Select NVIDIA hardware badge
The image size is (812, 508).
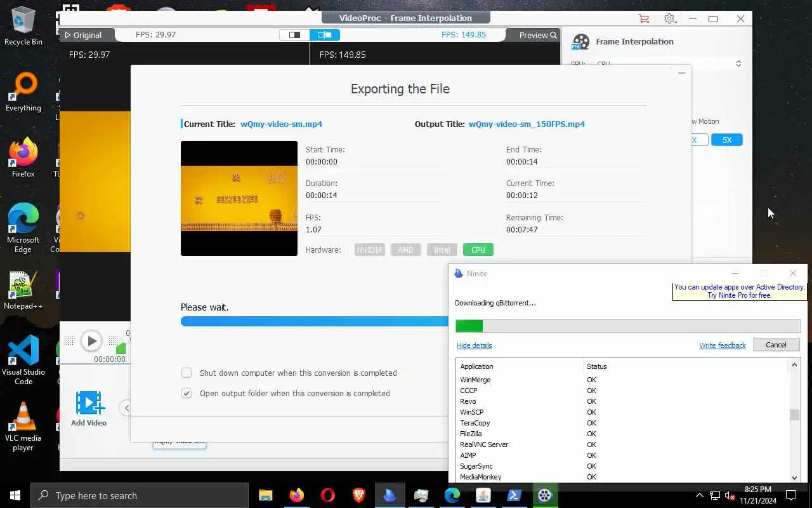point(369,250)
